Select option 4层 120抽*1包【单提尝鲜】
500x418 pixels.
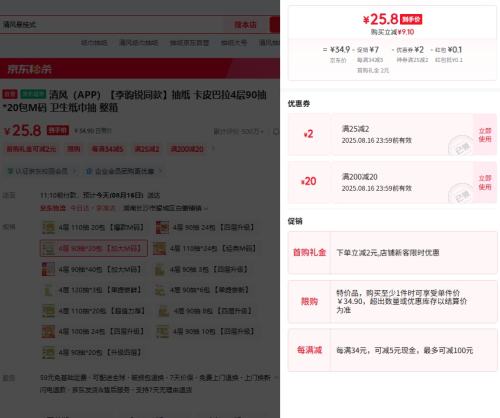[92, 290]
